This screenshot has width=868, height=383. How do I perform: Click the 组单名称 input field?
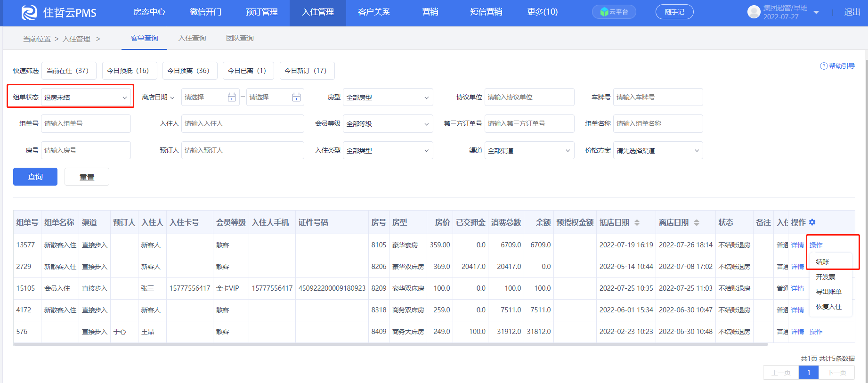click(658, 123)
